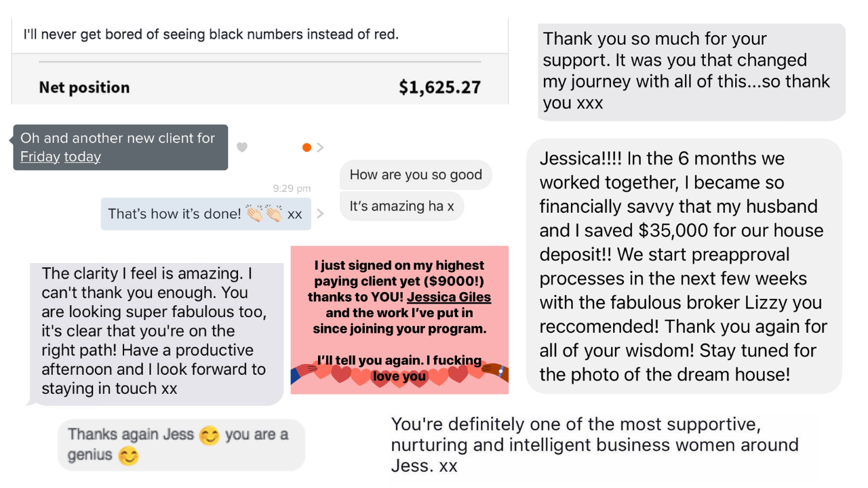Open chevron next to 'That's how it's done!' message

tap(321, 213)
